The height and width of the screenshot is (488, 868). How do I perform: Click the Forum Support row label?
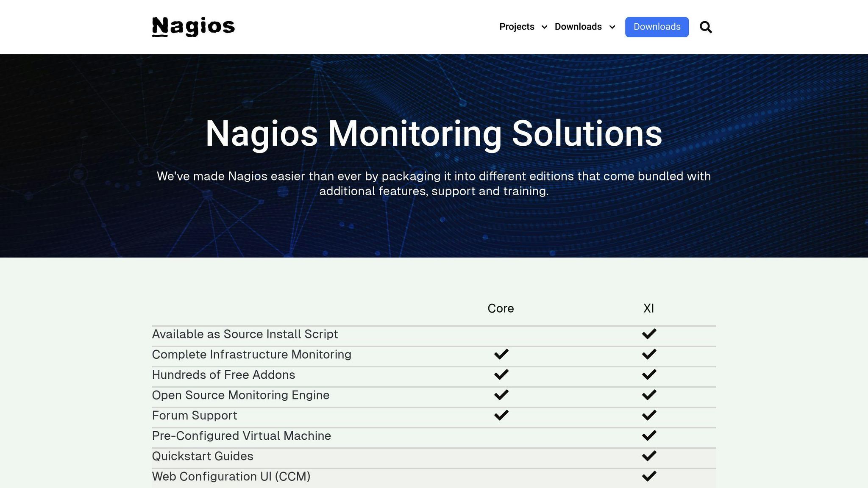click(195, 416)
